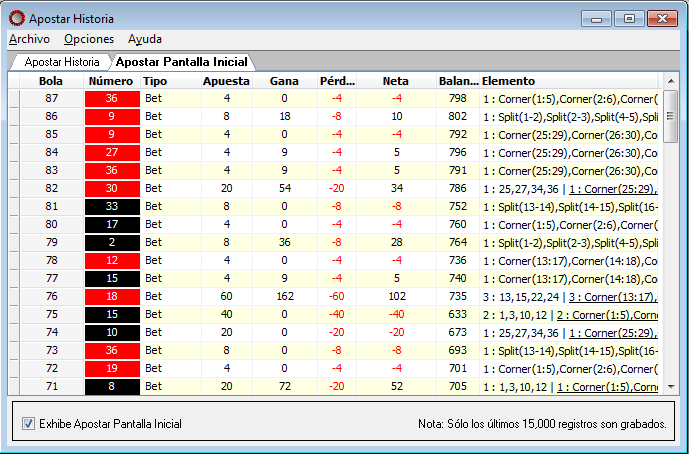Click the row selector for Bola 87
This screenshot has height=454, width=689.
pyautogui.click(x=14, y=98)
